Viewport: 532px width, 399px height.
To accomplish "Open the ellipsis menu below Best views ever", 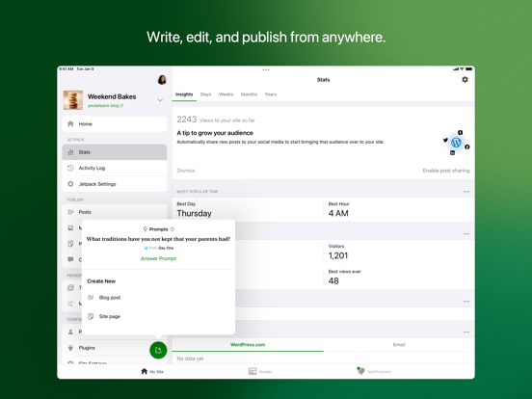I will coord(466,302).
